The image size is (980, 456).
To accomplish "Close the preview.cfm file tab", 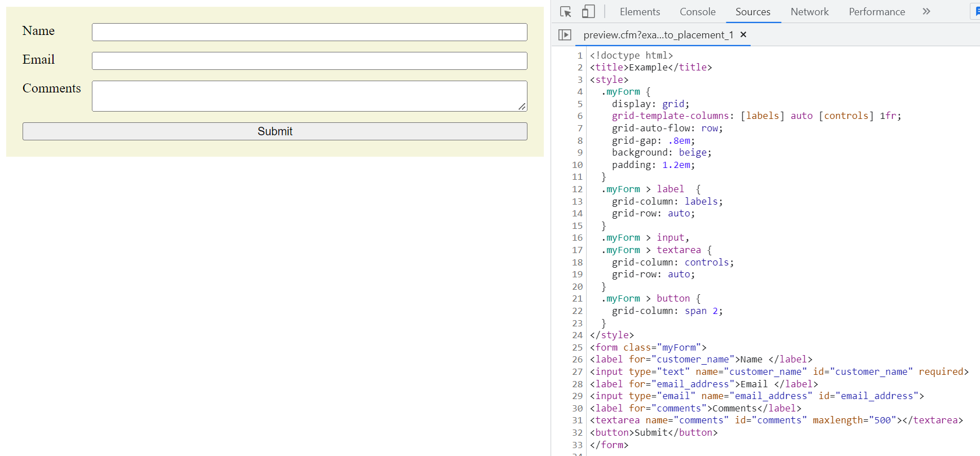I will tap(743, 35).
